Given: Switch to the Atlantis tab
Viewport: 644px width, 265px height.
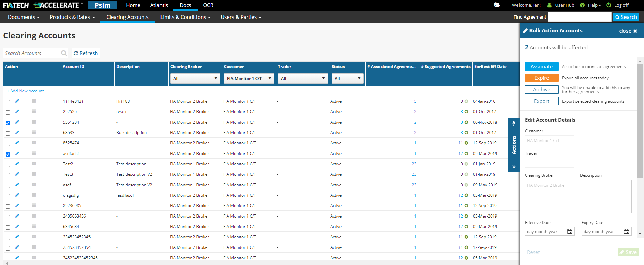Looking at the screenshot, I should point(159,5).
